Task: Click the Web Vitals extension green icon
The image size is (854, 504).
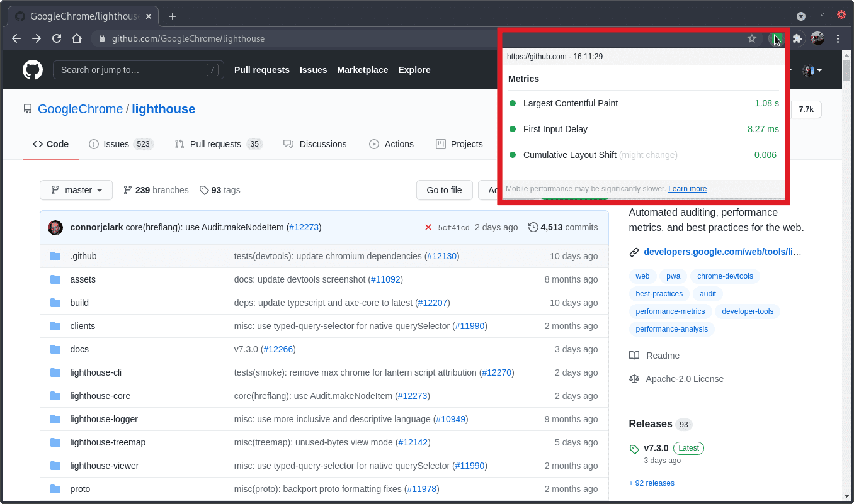Action: [776, 38]
